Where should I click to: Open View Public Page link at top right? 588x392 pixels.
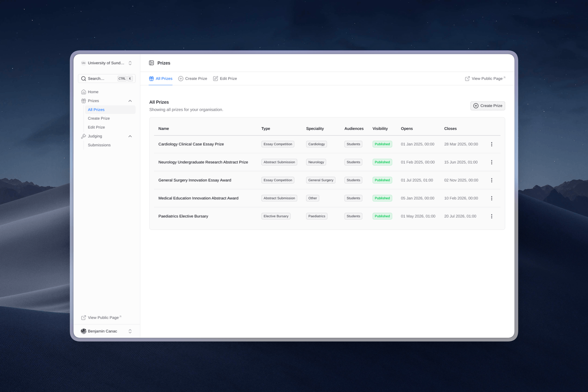click(485, 78)
